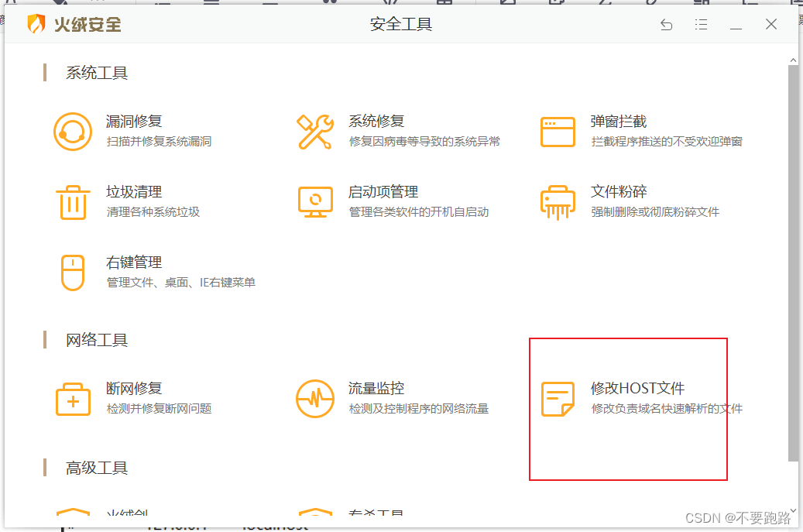The image size is (803, 532).
Task: Select the 修改HOST文件 title text
Action: tap(637, 388)
